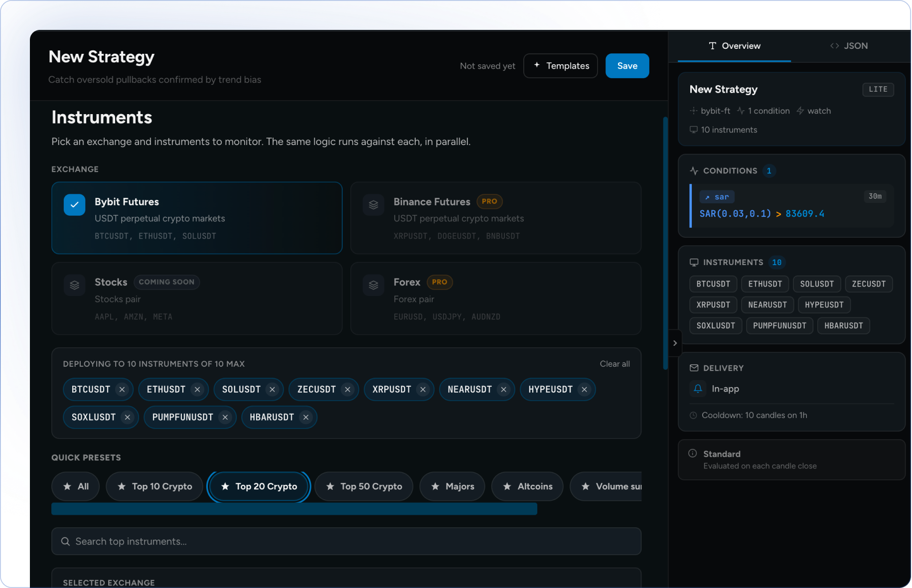
Task: Remove HYPEUSDT instrument chip
Action: pyautogui.click(x=585, y=390)
